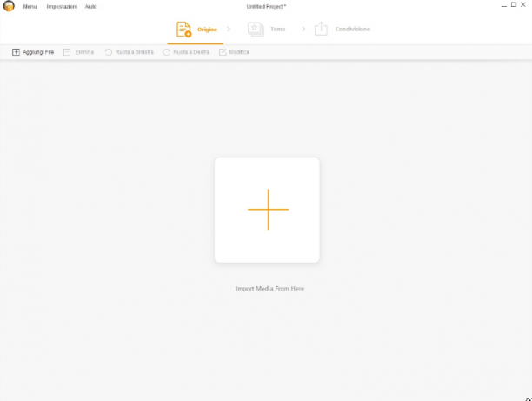Click the Ruota a Destra rotate icon
The height and width of the screenshot is (401, 532).
pyautogui.click(x=166, y=52)
